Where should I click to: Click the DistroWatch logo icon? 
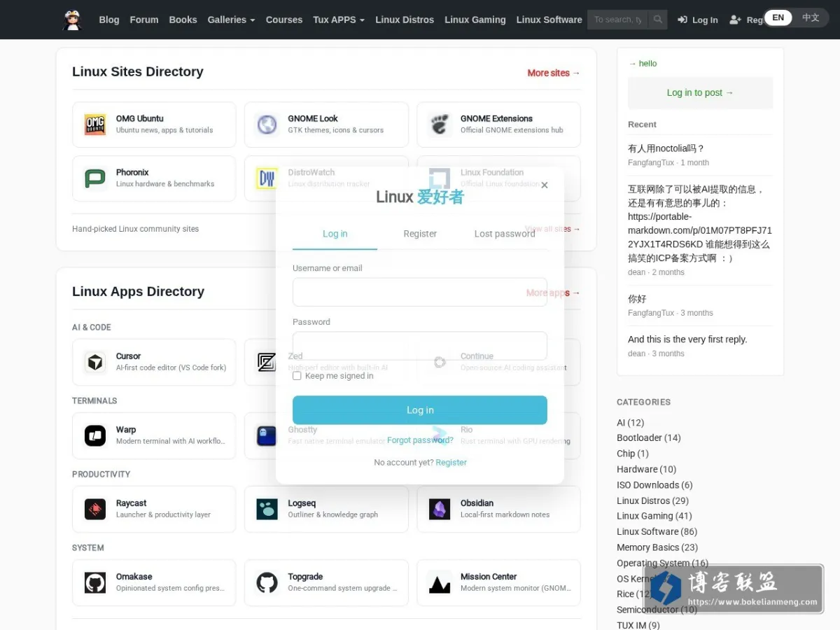pos(267,178)
